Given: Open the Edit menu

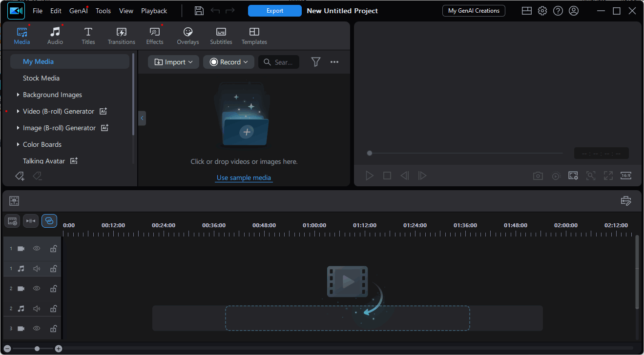Looking at the screenshot, I should coord(56,11).
